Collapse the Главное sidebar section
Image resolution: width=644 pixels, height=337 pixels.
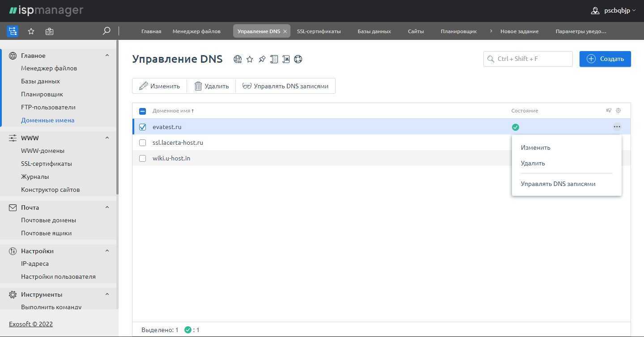click(107, 56)
